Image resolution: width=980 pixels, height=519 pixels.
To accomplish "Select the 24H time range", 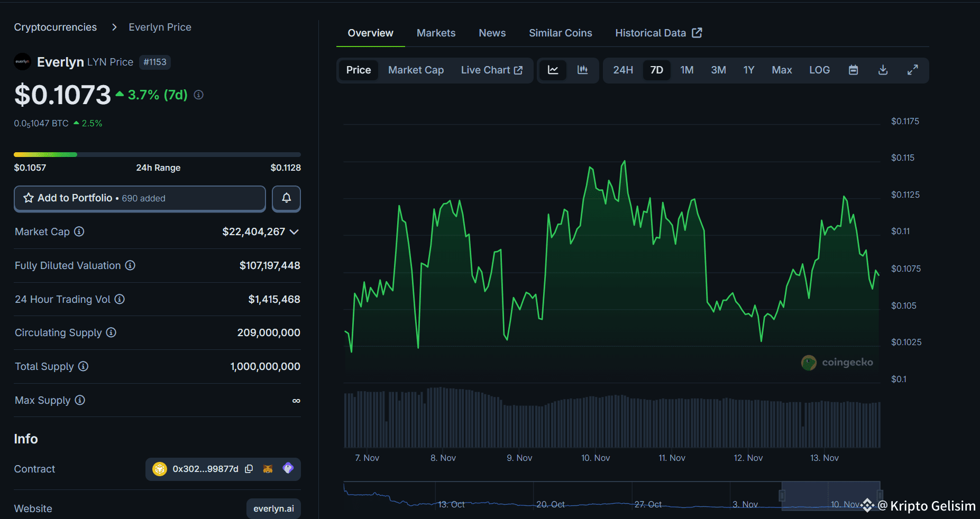I will tap(623, 70).
